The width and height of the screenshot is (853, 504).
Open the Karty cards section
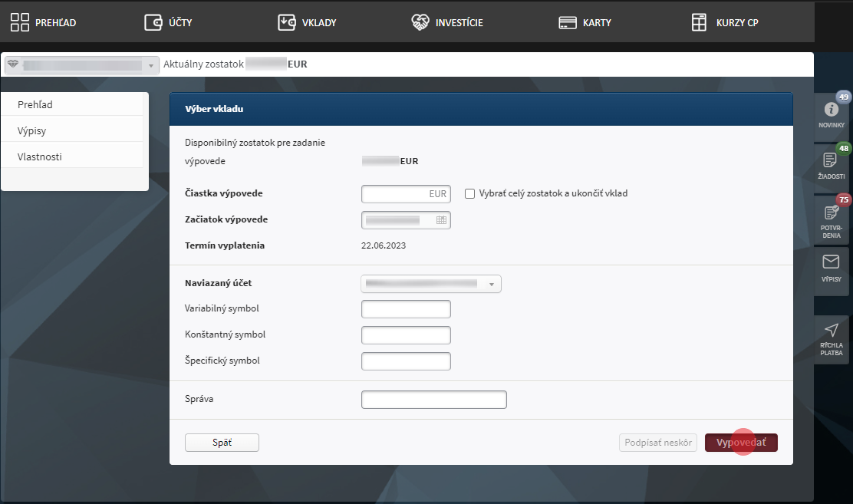585,22
